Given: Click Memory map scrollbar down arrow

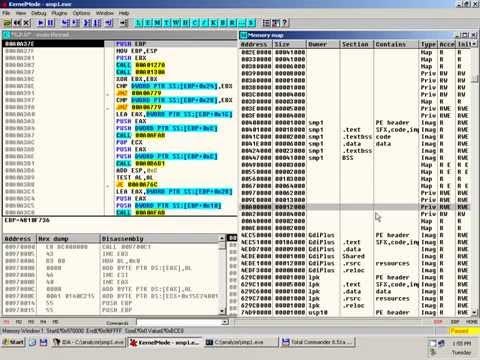Looking at the screenshot, I should (x=474, y=313).
